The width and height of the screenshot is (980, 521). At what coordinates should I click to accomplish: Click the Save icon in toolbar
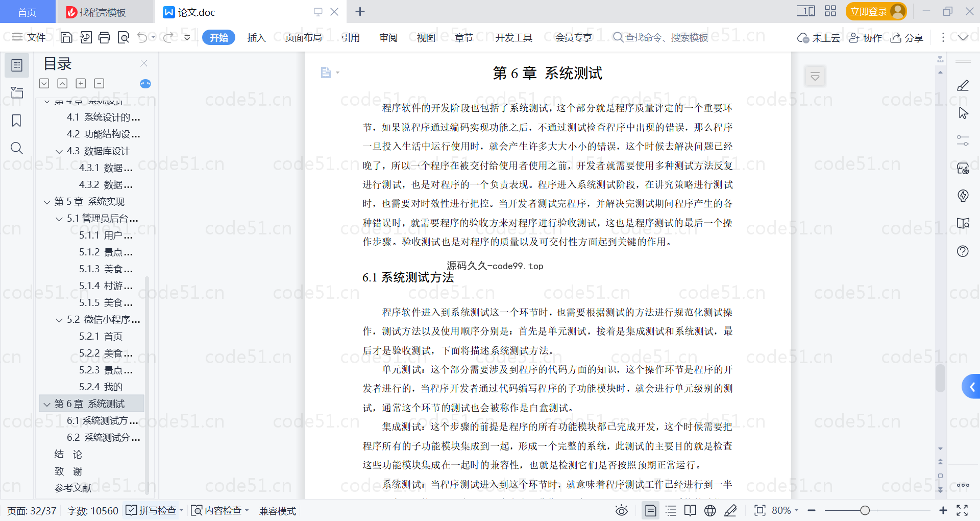(66, 37)
